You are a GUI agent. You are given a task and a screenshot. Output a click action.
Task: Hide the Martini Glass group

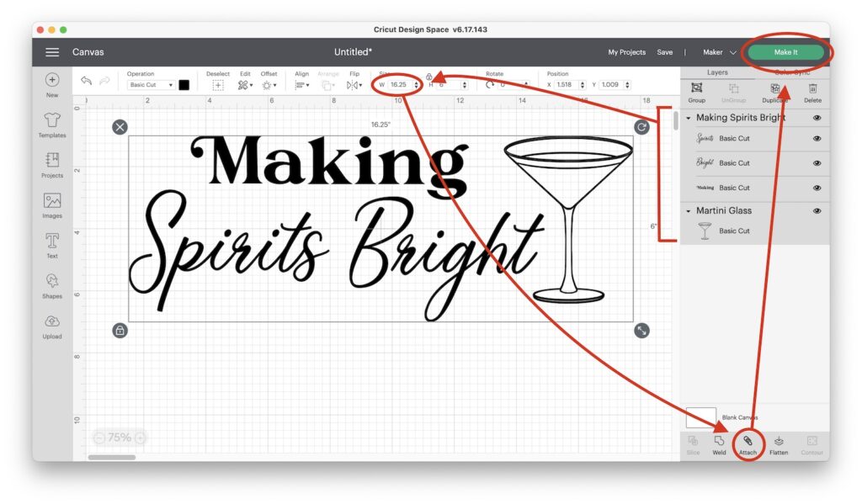click(817, 211)
